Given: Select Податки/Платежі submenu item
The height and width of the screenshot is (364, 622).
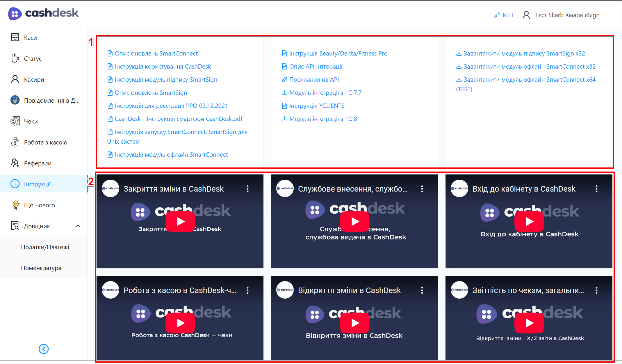Looking at the screenshot, I should [45, 247].
